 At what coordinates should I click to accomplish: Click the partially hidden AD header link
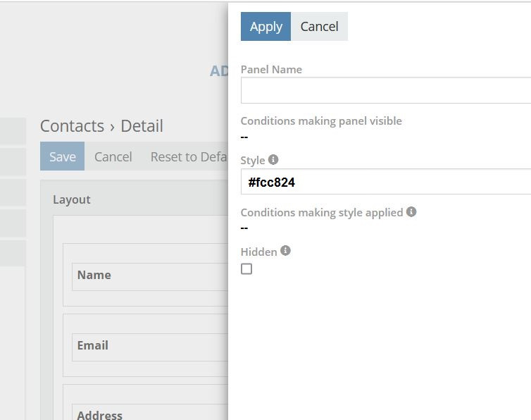click(218, 70)
